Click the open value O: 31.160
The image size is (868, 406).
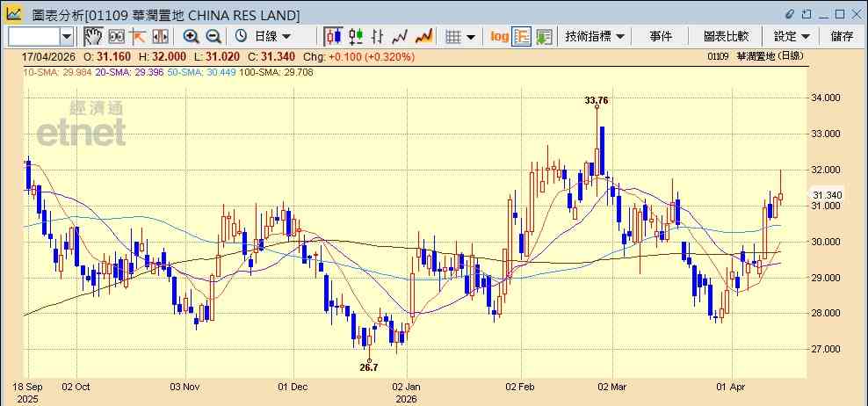point(107,56)
